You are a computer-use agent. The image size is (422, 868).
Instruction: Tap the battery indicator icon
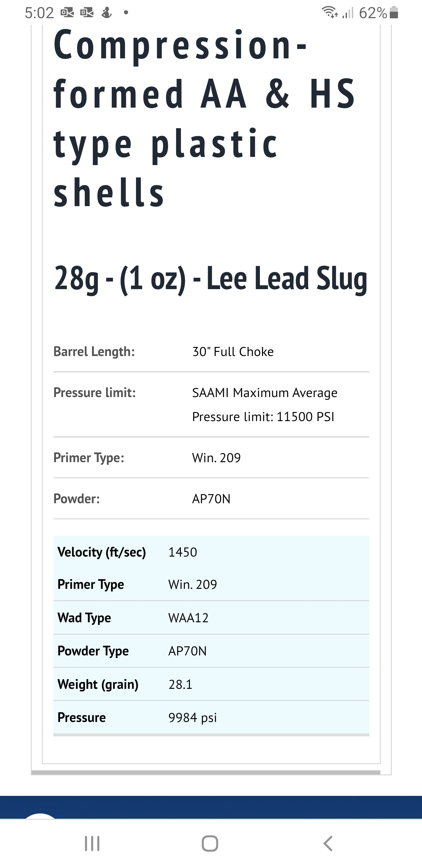pos(394,13)
